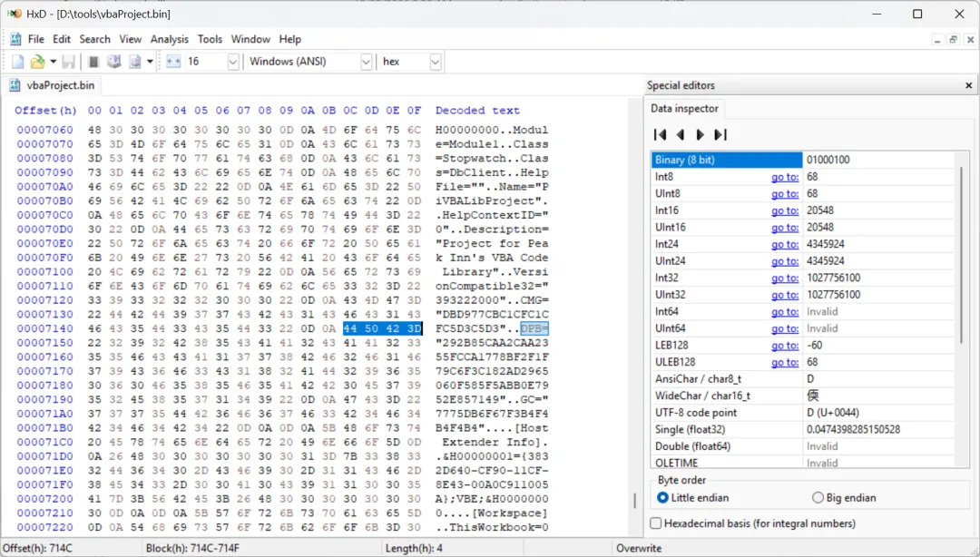
Task: Go to previous byte in Data inspector
Action: coord(681,134)
